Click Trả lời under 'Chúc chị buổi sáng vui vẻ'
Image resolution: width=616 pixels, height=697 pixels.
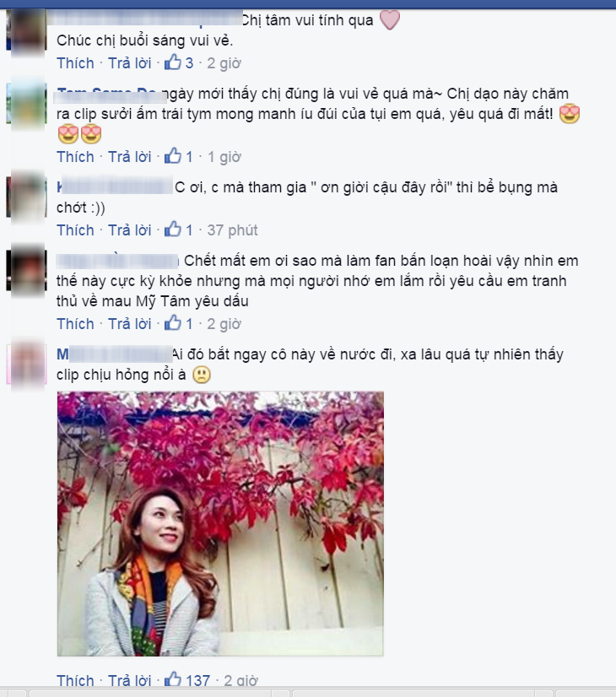pyautogui.click(x=130, y=63)
